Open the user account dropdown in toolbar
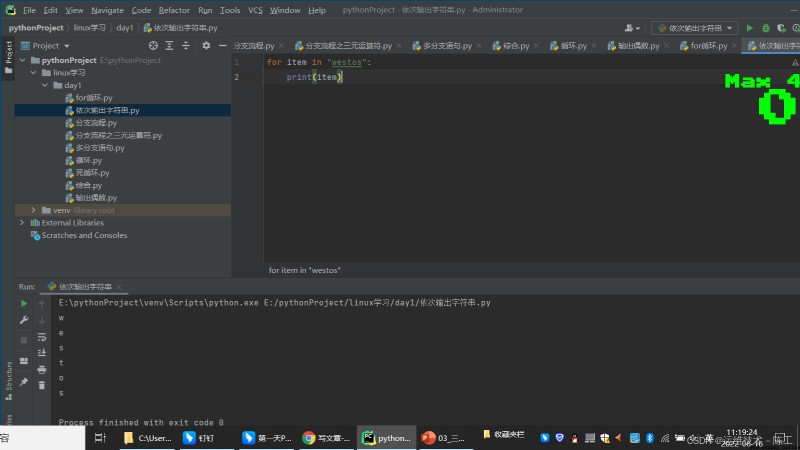 pos(632,28)
